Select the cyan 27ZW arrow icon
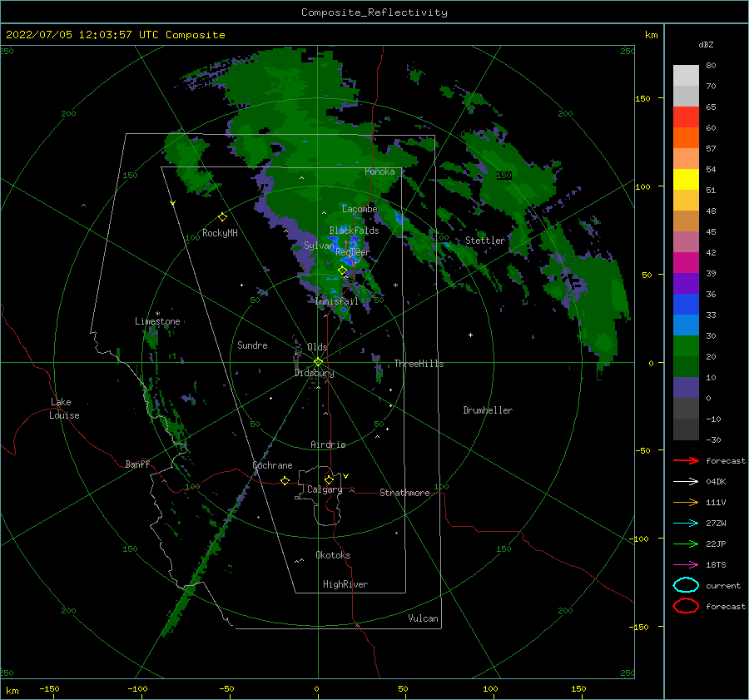The width and height of the screenshot is (749, 700). pos(686,524)
